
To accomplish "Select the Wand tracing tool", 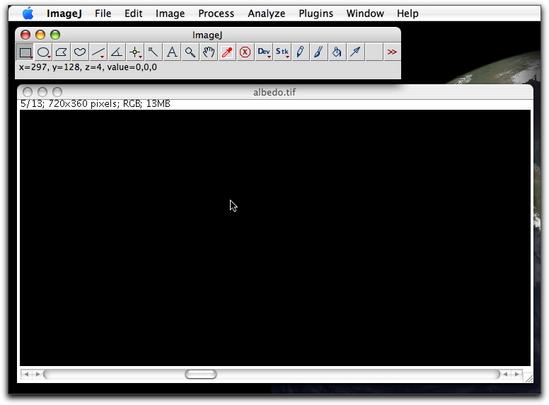I will pyautogui.click(x=153, y=53).
